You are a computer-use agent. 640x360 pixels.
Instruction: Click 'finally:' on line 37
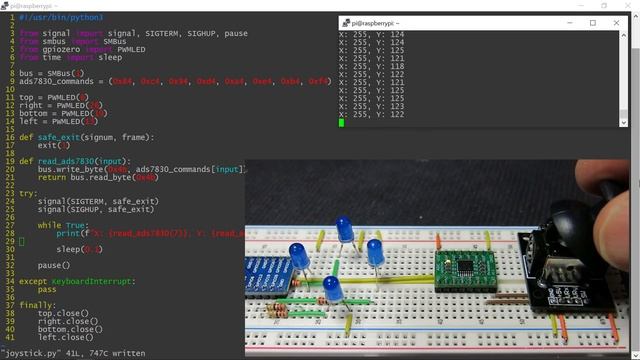pos(38,305)
